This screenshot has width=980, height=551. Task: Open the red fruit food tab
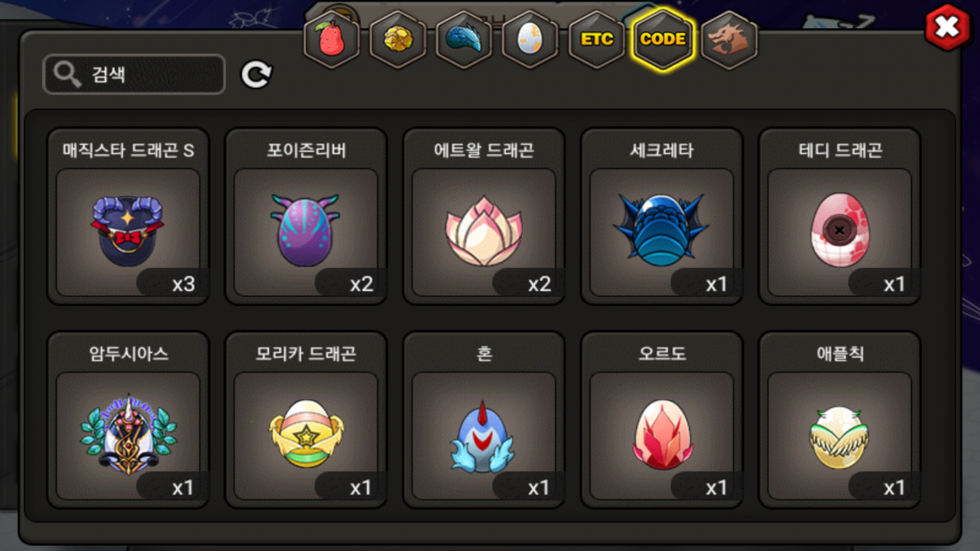point(332,39)
